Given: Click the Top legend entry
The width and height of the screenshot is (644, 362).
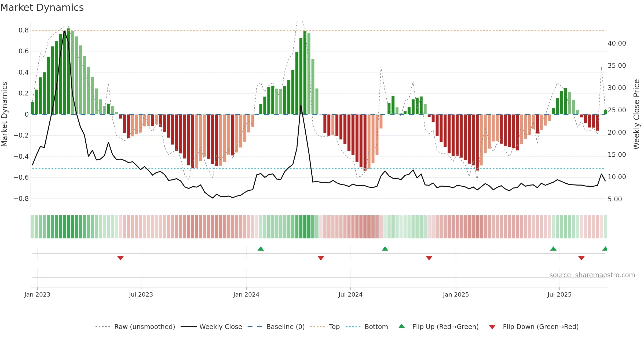Looking at the screenshot, I should tap(325, 327).
